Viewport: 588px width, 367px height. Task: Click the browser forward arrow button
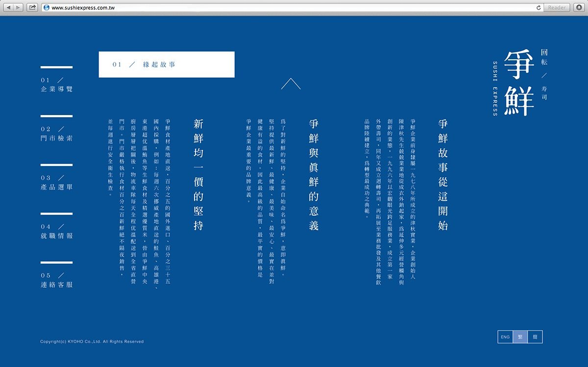19,7
